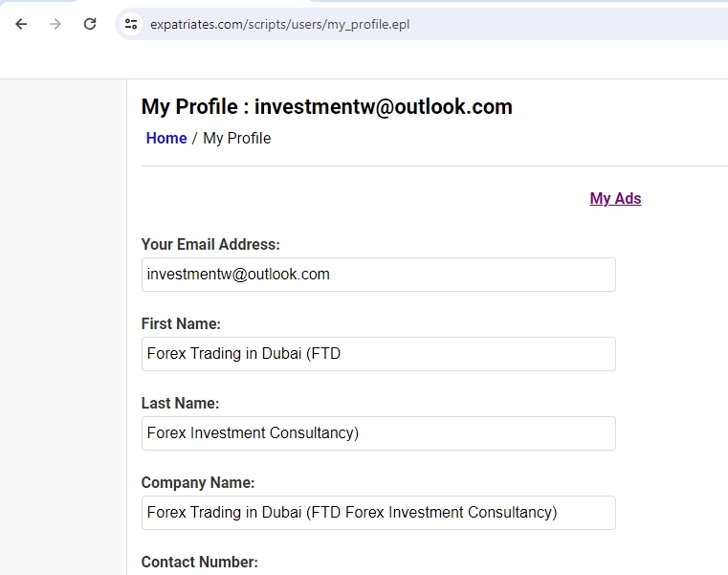728x575 pixels.
Task: Click the "First Name:" label
Action: pos(181,324)
